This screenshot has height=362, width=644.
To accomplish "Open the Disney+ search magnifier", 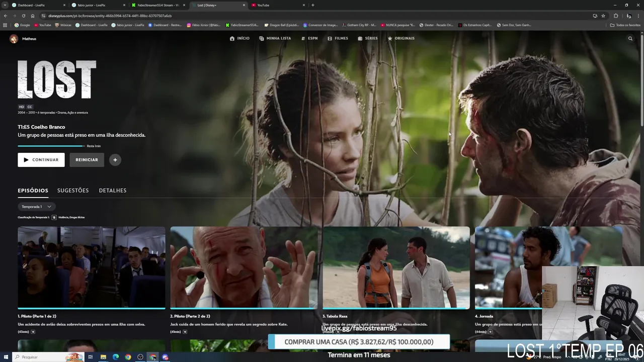I will [x=630, y=38].
